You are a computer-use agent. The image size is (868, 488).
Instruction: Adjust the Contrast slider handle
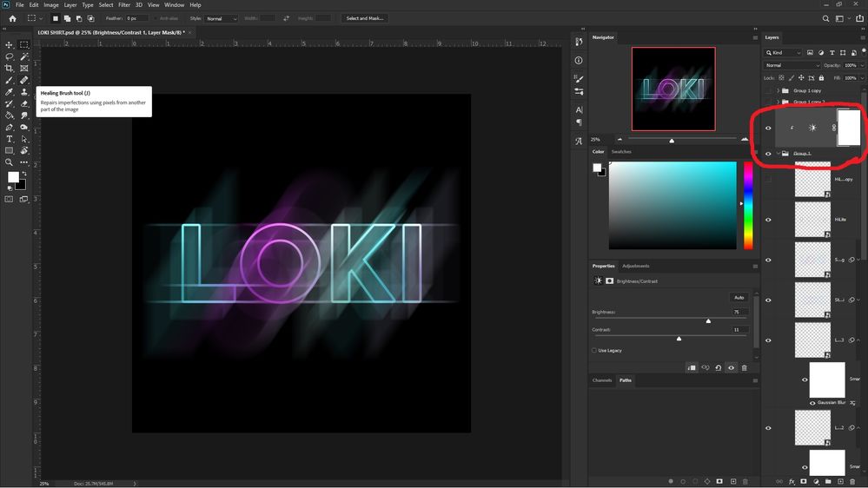click(x=679, y=339)
